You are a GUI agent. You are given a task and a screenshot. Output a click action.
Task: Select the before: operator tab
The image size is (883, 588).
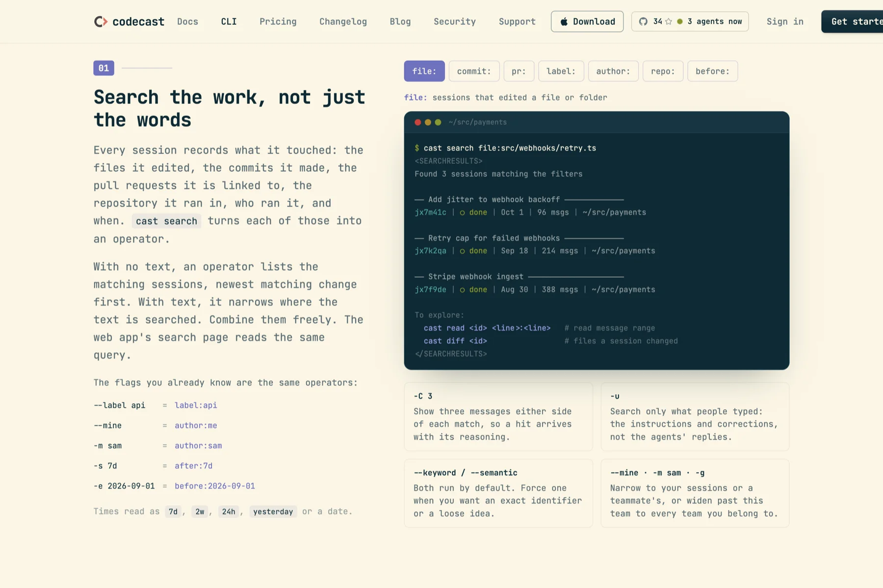(712, 71)
